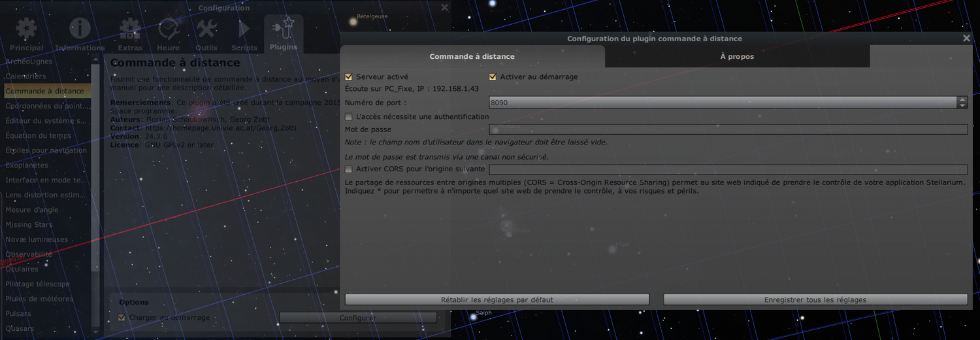The height and width of the screenshot is (340, 980).
Task: Open the Heure time settings icon
Action: click(168, 34)
